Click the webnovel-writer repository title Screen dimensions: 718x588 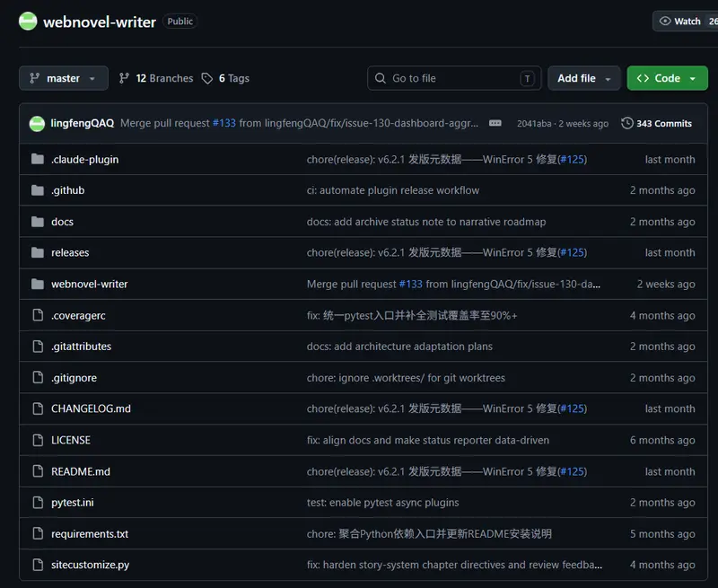point(100,22)
